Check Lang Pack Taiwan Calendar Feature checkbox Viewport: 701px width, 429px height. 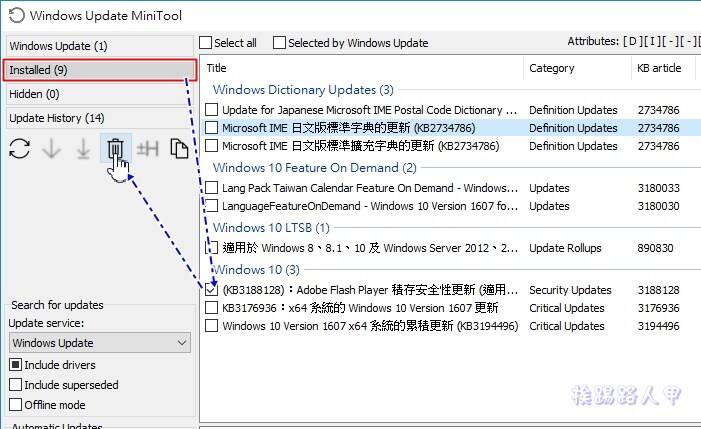[211, 188]
